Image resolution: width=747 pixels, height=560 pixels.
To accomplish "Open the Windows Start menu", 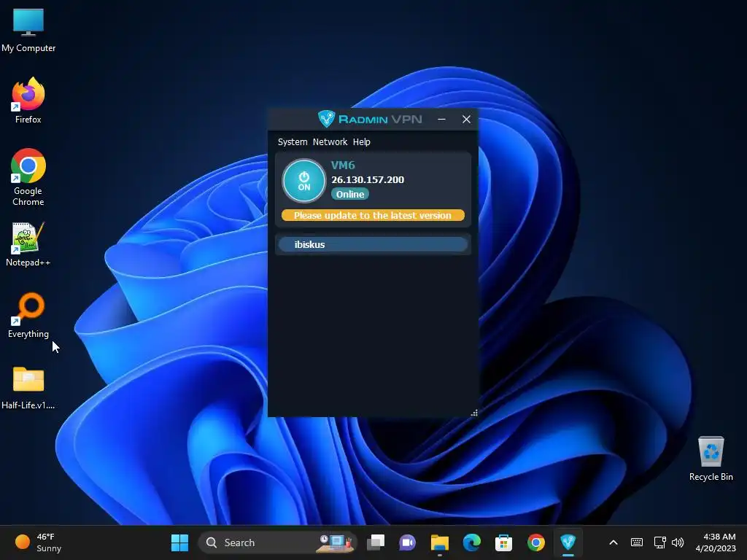I will pos(179,542).
